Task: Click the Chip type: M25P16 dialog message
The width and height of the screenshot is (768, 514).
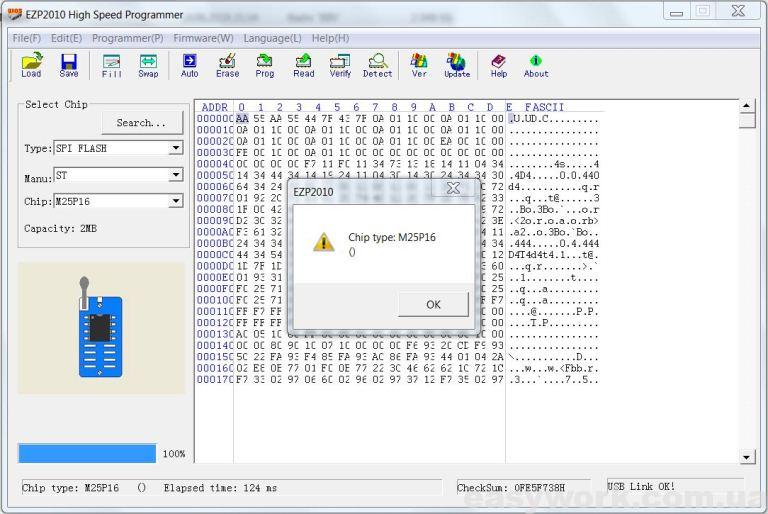Action: 392,237
